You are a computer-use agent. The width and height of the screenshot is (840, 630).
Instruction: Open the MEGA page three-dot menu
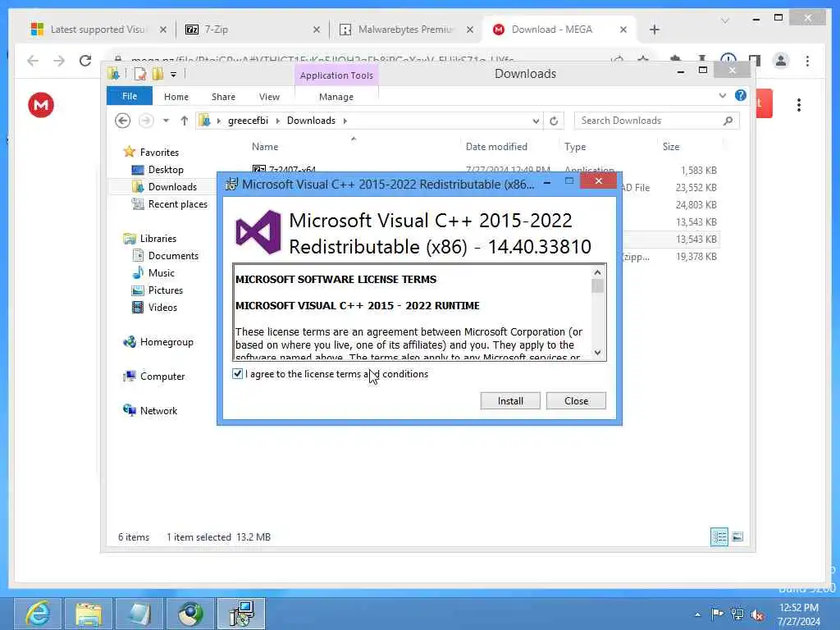click(798, 104)
